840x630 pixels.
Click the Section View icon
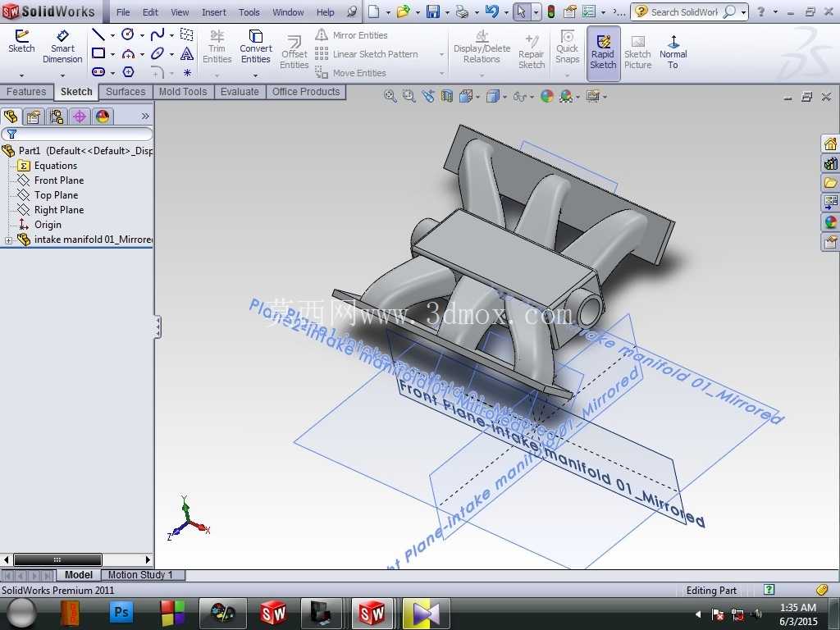447,97
